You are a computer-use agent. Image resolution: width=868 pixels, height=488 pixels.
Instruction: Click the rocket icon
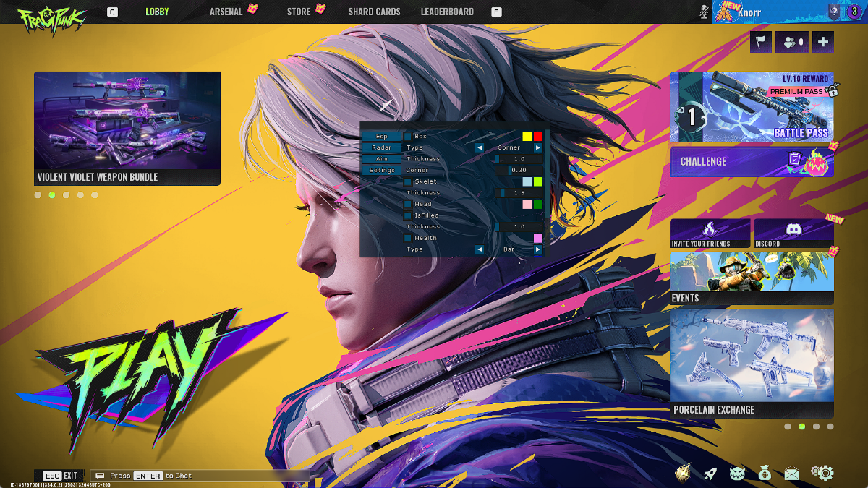[710, 474]
